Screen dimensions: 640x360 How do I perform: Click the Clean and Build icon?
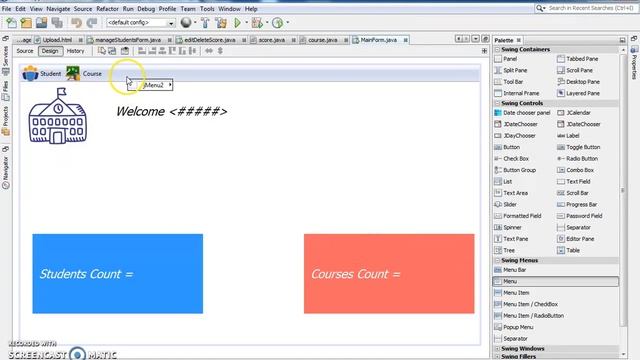tap(221, 23)
